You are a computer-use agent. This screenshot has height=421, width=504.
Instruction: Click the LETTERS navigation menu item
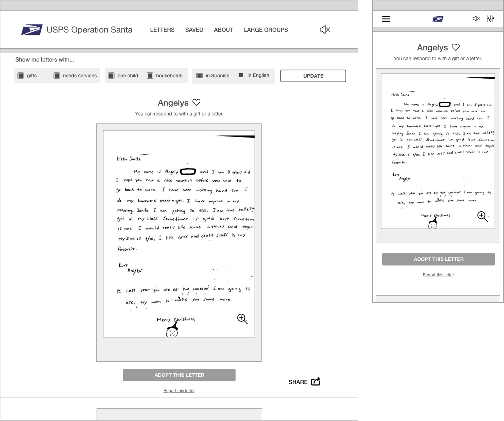(162, 30)
